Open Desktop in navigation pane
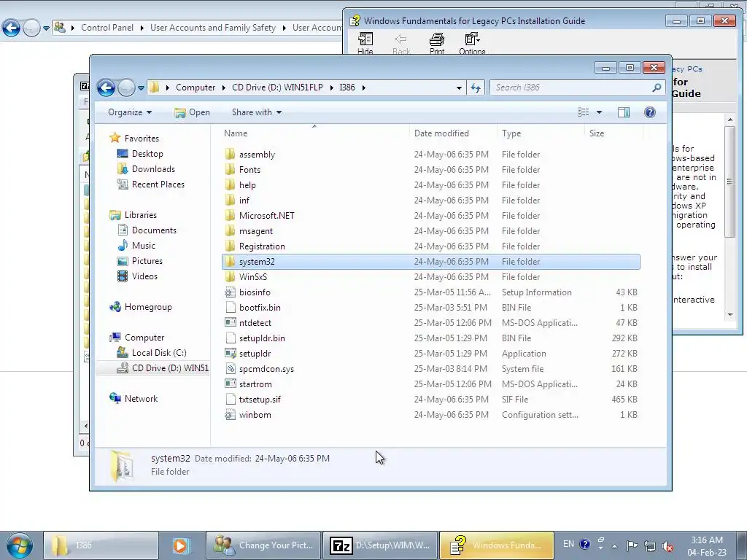747x560 pixels. pyautogui.click(x=147, y=154)
